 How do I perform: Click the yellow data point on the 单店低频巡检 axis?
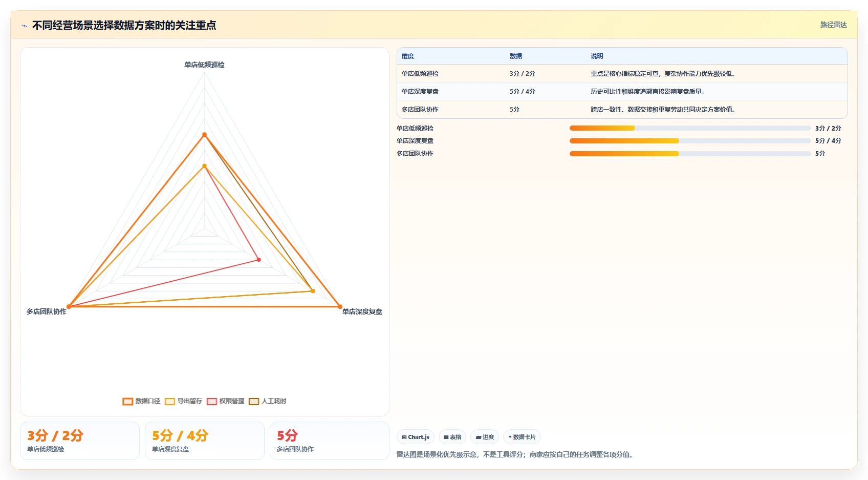204,166
